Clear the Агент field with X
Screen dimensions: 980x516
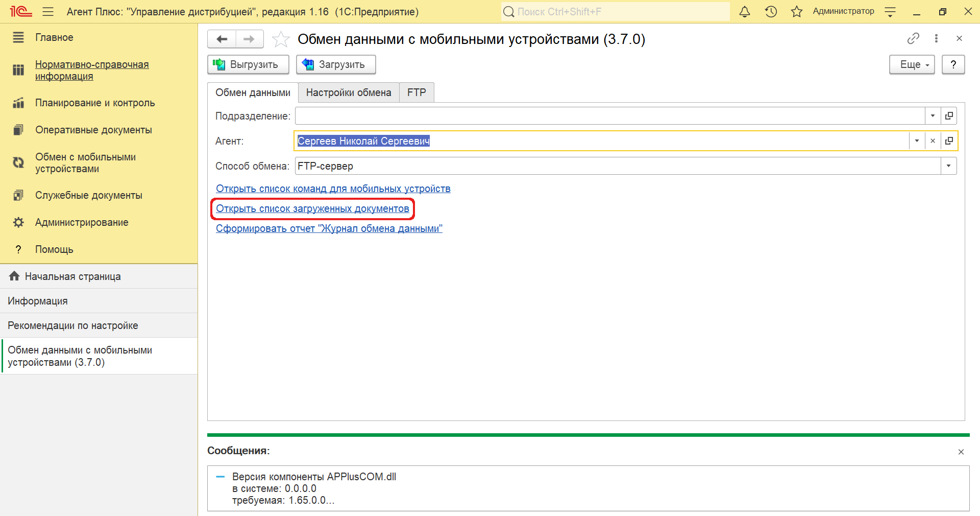[933, 141]
